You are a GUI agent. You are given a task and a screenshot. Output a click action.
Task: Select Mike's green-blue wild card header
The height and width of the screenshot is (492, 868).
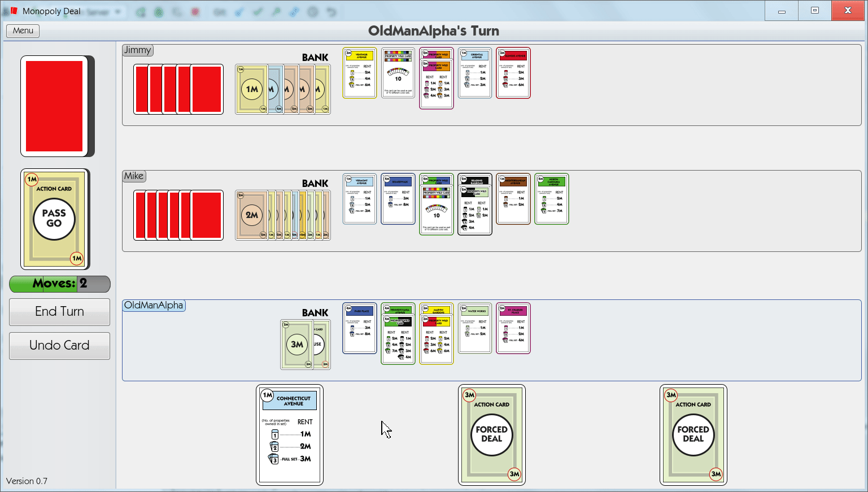437,180
